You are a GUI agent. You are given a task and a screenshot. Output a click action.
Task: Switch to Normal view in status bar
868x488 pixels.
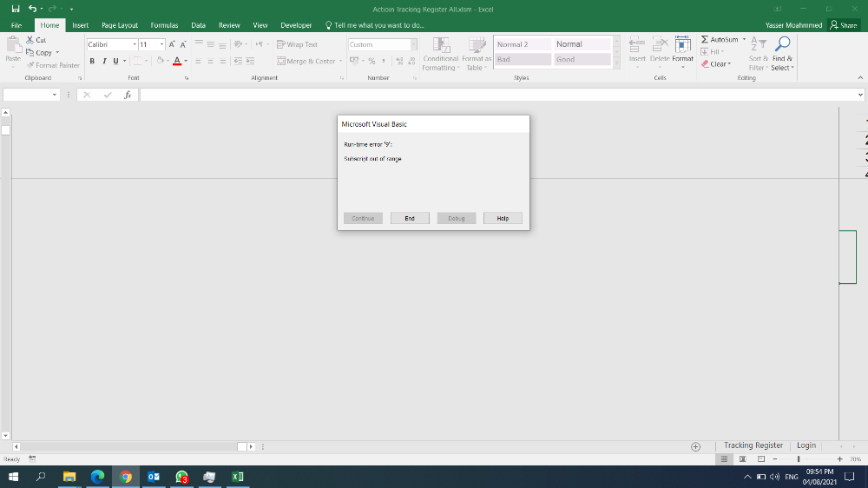[x=724, y=459]
